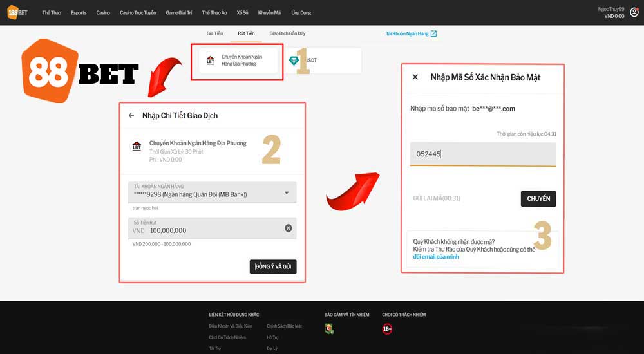Open the Tài Khoản Ngân Hàng link
The width and height of the screenshot is (644, 354).
point(407,33)
